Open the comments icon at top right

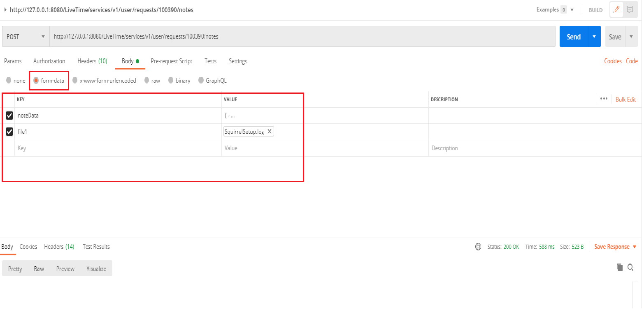coord(630,9)
